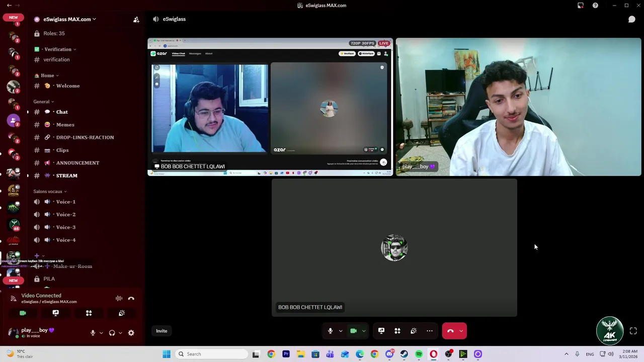644x362 pixels.
Task: Open the inbox icon in title bar
Action: 581,6
